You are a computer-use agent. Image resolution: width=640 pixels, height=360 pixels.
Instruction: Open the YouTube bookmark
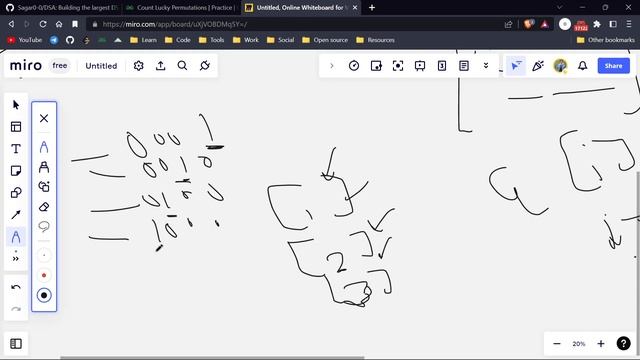pyautogui.click(x=25, y=40)
